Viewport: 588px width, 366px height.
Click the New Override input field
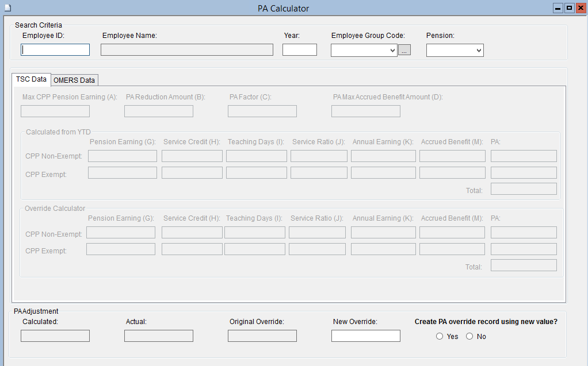[x=365, y=336]
